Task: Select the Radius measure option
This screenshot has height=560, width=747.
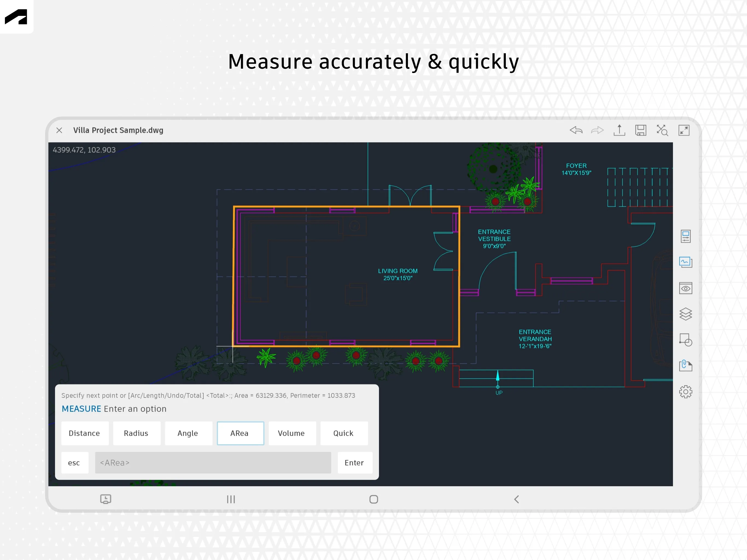Action: 136,433
